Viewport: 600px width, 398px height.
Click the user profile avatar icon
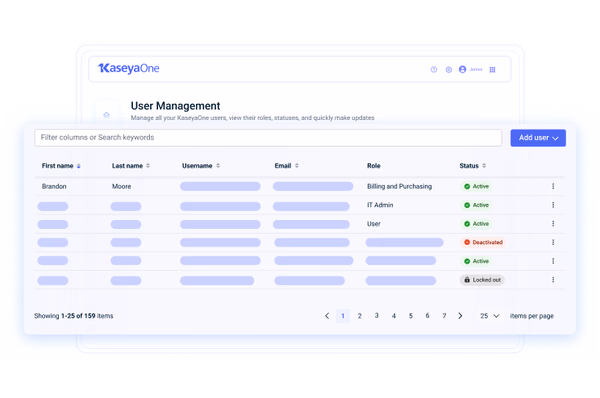[x=462, y=69]
